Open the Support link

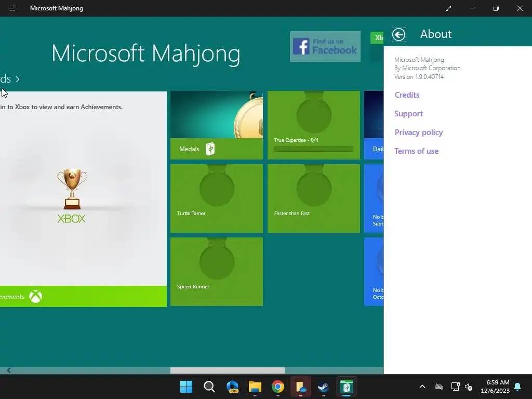(x=408, y=114)
